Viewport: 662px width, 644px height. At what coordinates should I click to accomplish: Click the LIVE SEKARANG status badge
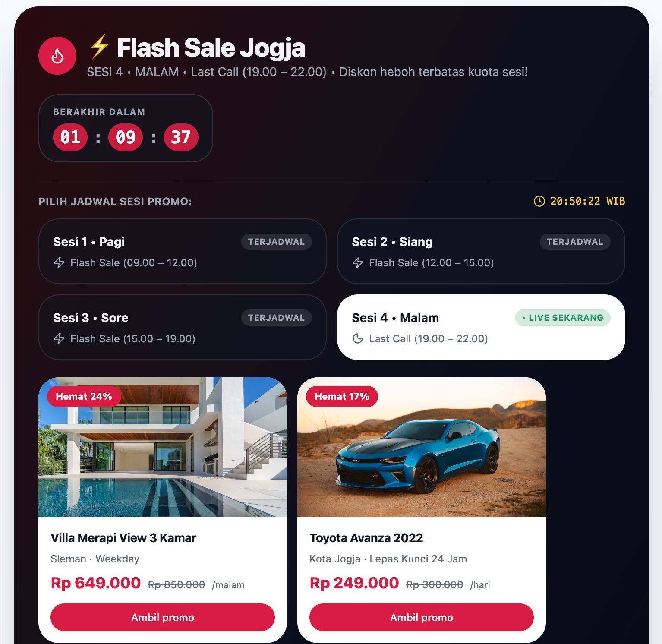coord(563,318)
